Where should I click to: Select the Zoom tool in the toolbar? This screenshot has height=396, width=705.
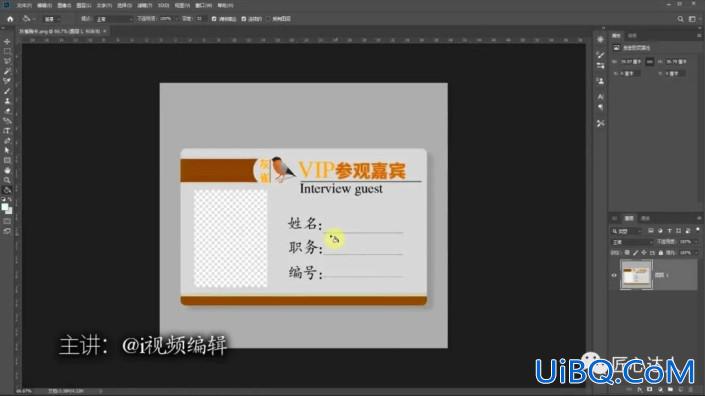tap(7, 180)
